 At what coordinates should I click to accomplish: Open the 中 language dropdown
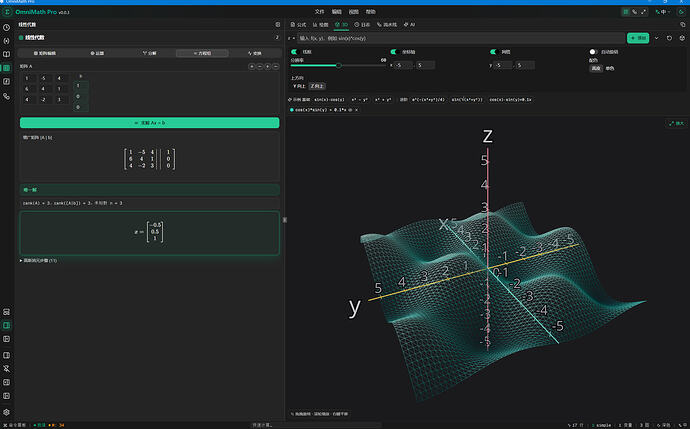coord(663,12)
